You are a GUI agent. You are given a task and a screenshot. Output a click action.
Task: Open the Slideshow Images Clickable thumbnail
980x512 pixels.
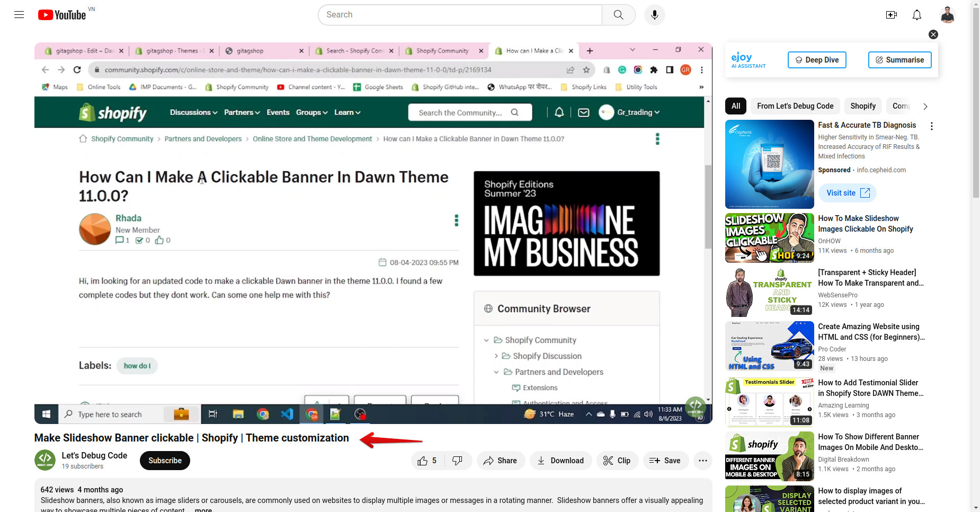pyautogui.click(x=769, y=238)
